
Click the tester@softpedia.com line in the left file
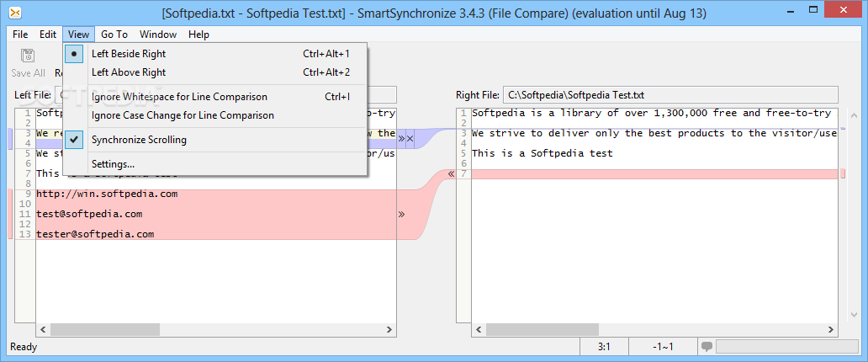click(95, 234)
